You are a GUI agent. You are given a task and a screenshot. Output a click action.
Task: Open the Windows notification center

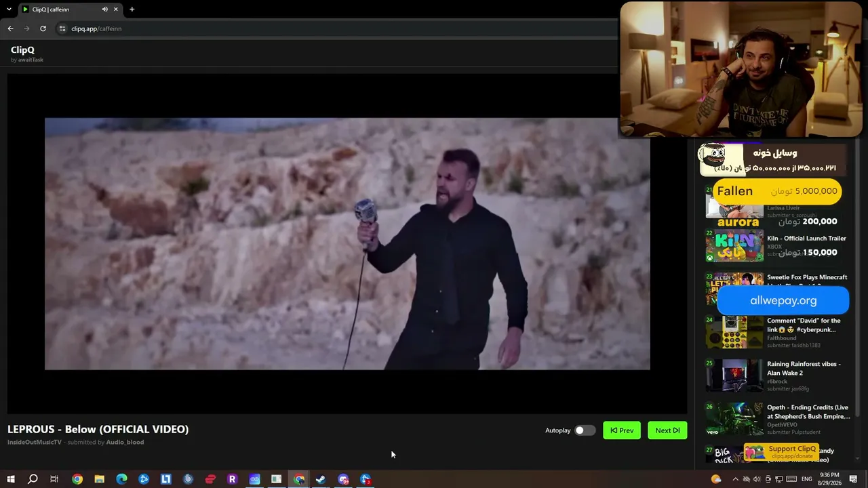pyautogui.click(x=853, y=479)
